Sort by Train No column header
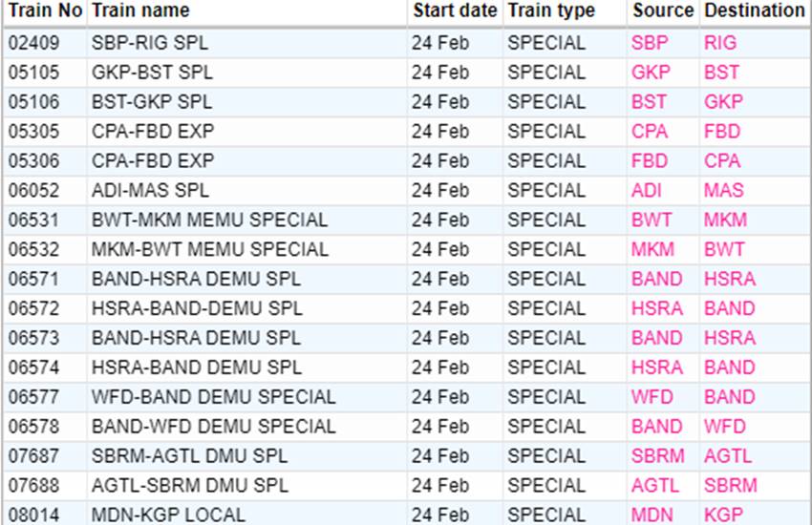 point(45,11)
